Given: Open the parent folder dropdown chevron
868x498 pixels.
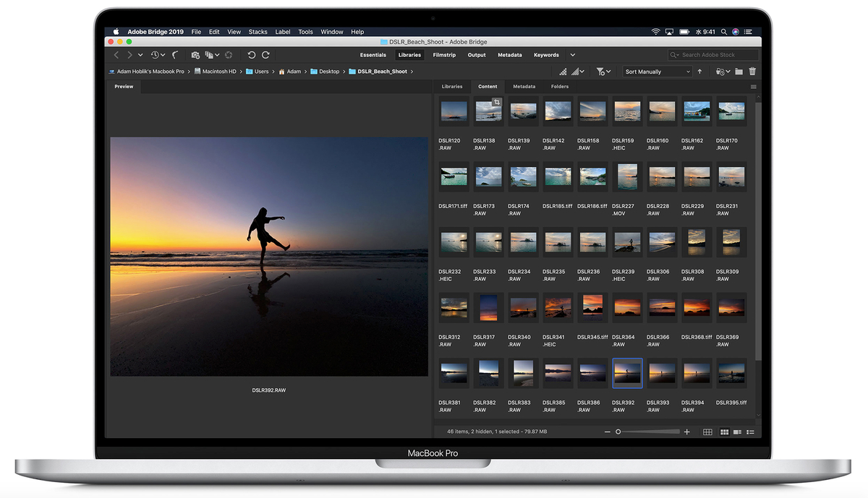Looking at the screenshot, I should click(x=140, y=55).
